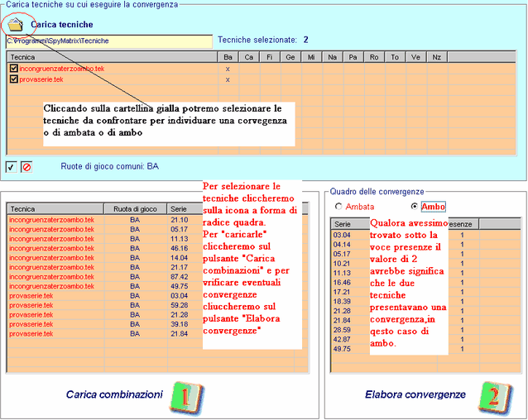Click the Ba x cell for provaserie.tek

click(228, 79)
